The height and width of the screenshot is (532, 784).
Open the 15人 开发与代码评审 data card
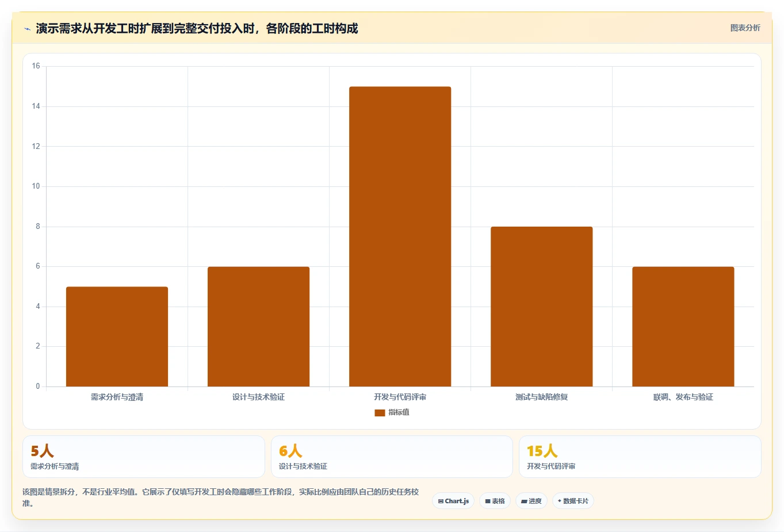[640, 457]
